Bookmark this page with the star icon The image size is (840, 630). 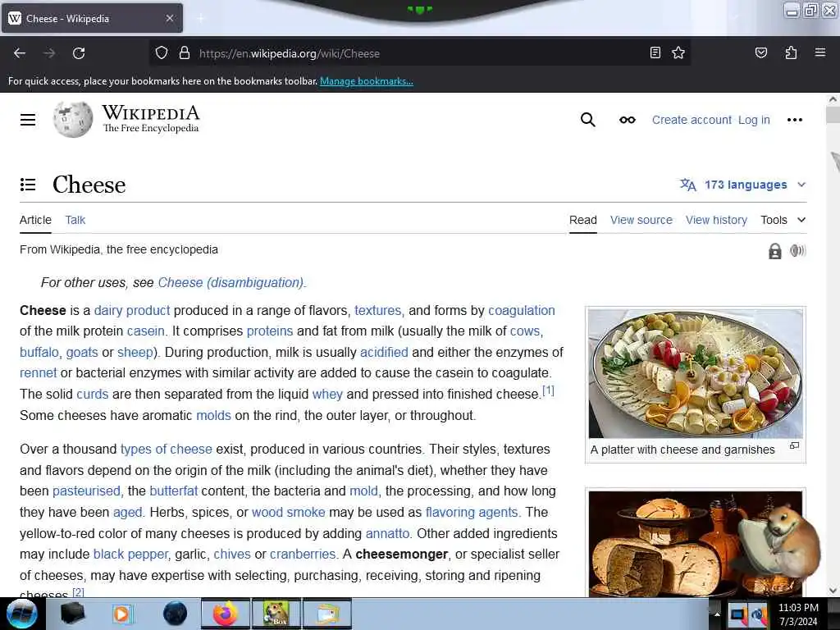pyautogui.click(x=678, y=52)
